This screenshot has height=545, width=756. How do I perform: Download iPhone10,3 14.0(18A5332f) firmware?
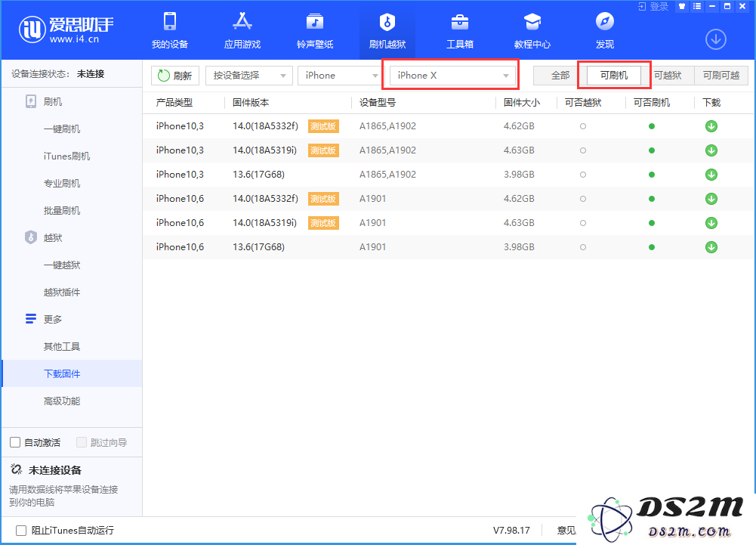[x=711, y=126]
